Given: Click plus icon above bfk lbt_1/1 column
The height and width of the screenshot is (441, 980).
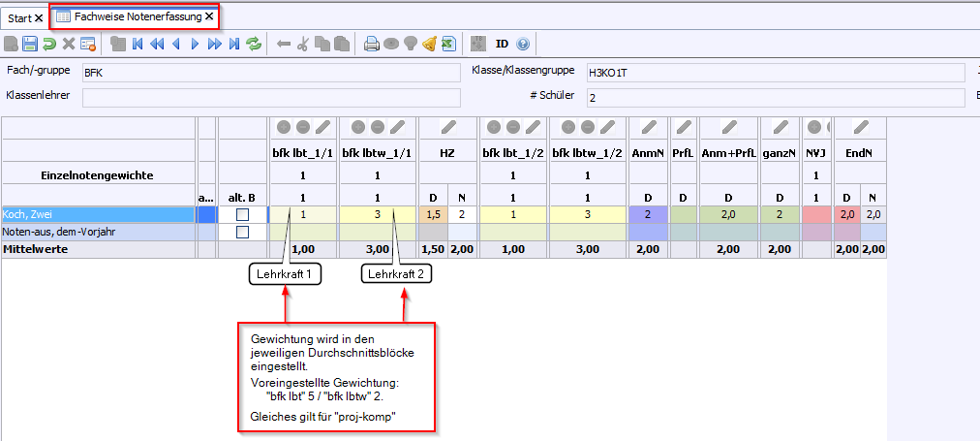Looking at the screenshot, I should pyautogui.click(x=285, y=127).
